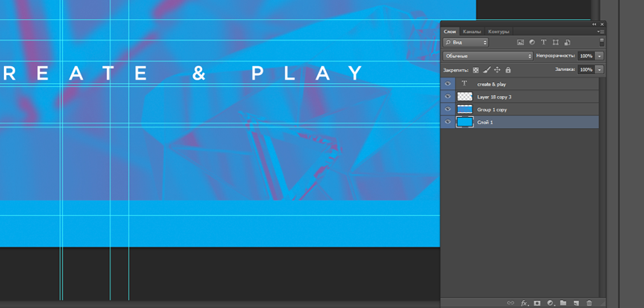Filter layers by pixel image icon
644x308 pixels.
(x=520, y=42)
